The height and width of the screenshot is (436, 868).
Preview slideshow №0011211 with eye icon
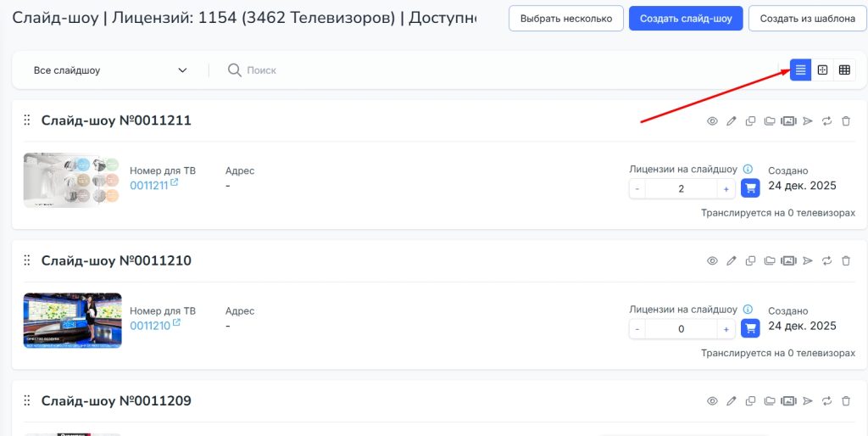point(712,121)
